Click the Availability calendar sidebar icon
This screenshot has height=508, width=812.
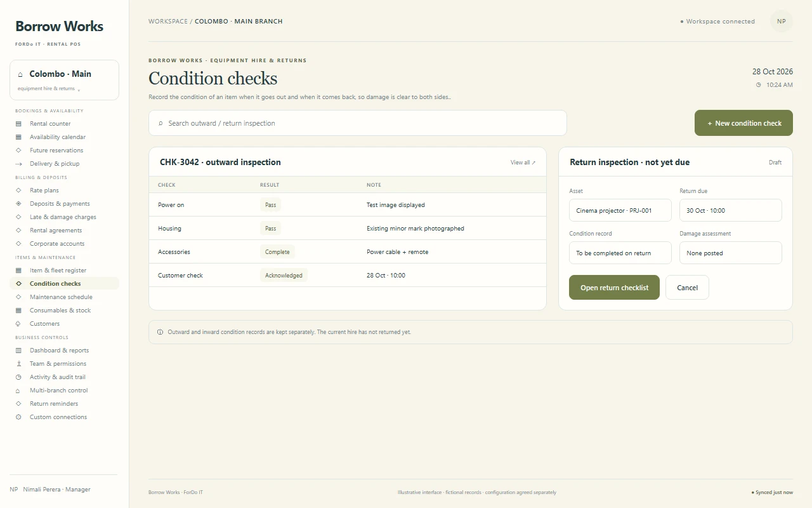18,137
